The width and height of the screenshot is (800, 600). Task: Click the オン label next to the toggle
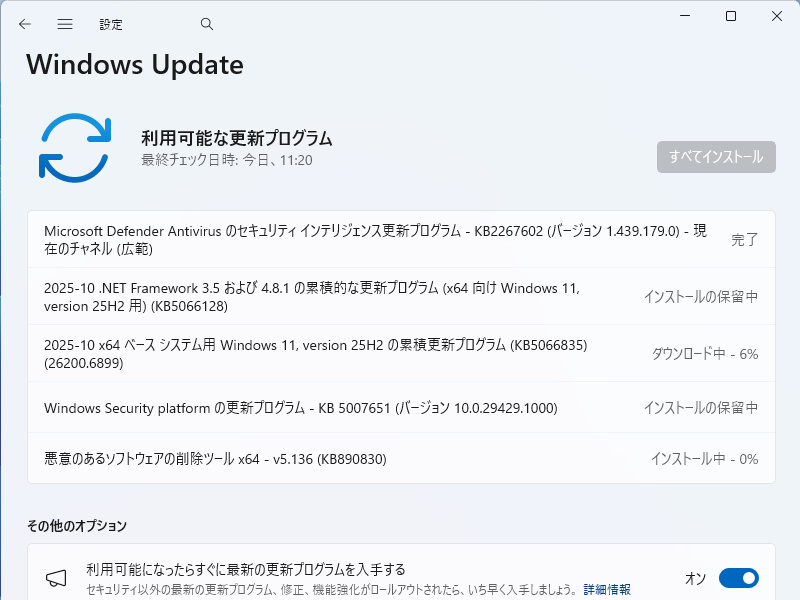695,578
